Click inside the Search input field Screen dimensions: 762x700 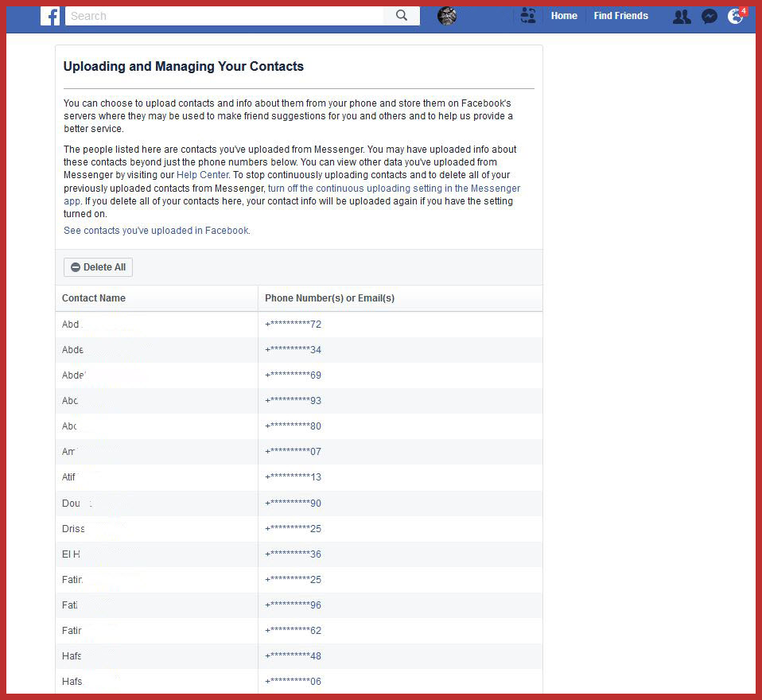coord(224,16)
